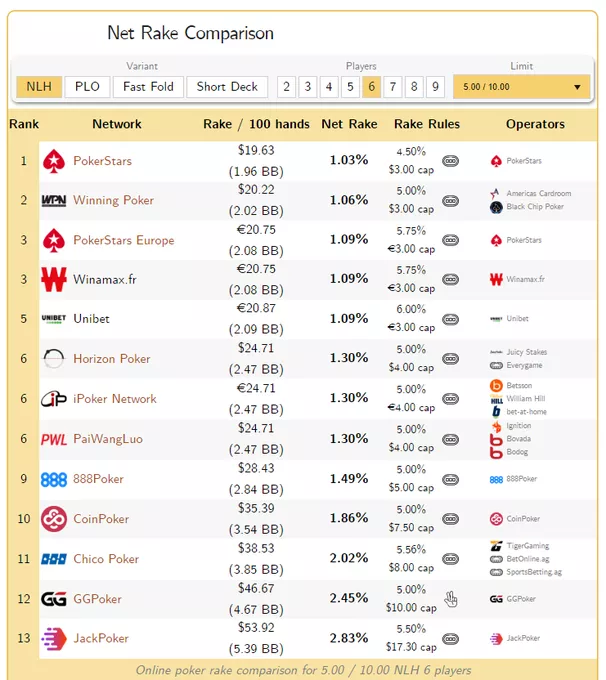Viewport: 606px width, 680px height.
Task: Click the GG network logo
Action: 54,599
